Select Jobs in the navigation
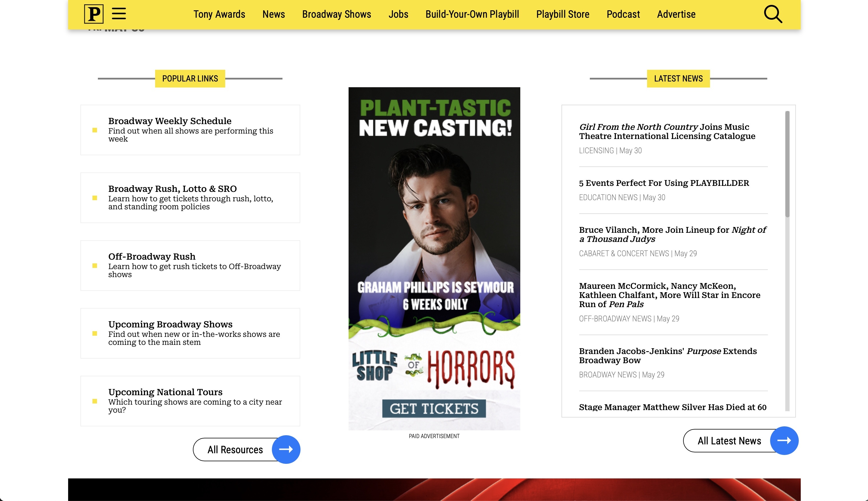The image size is (868, 501). tap(398, 14)
